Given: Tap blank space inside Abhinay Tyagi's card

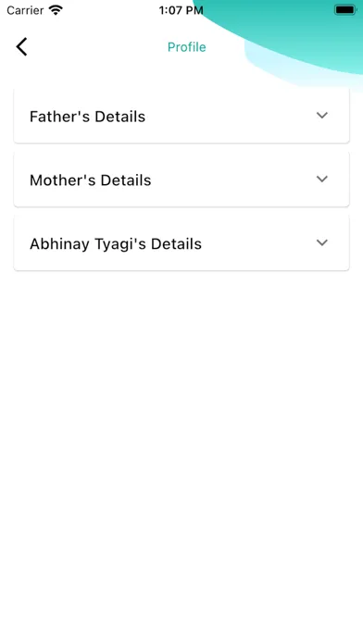Looking at the screenshot, I should click(x=259, y=244).
